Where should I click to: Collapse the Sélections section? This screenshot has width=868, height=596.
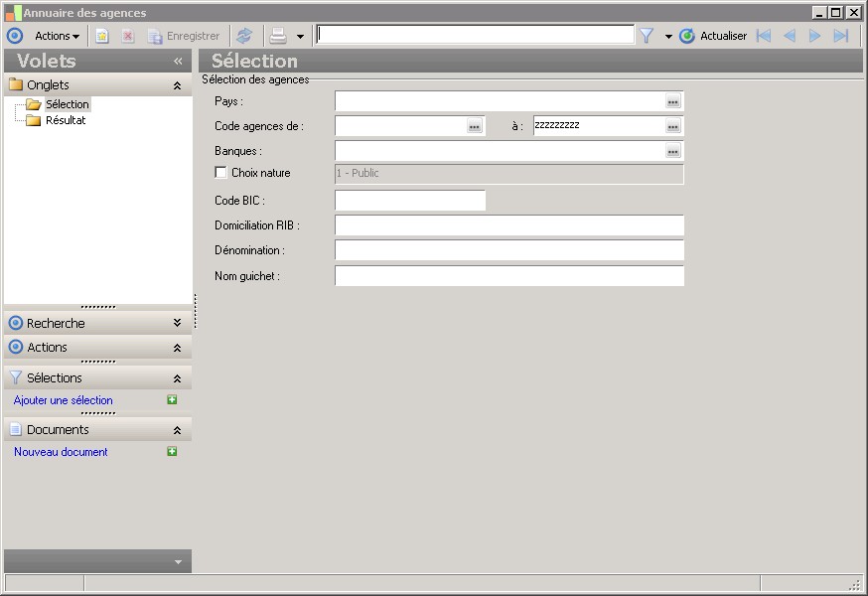(x=177, y=378)
